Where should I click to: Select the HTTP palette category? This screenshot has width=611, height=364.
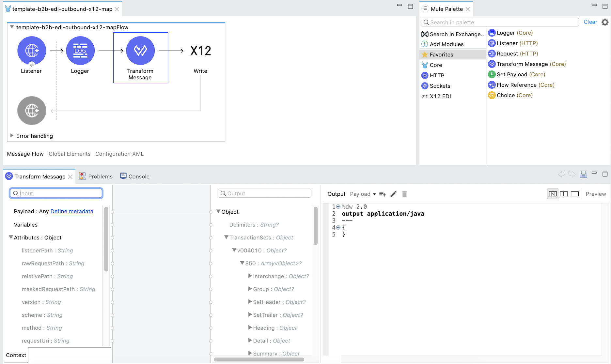coord(433,75)
